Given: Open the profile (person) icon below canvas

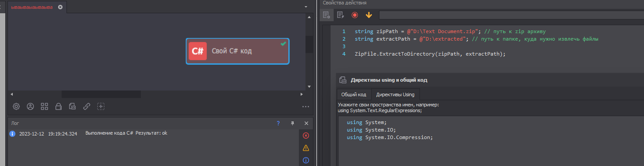Looking at the screenshot, I should coord(30,106).
